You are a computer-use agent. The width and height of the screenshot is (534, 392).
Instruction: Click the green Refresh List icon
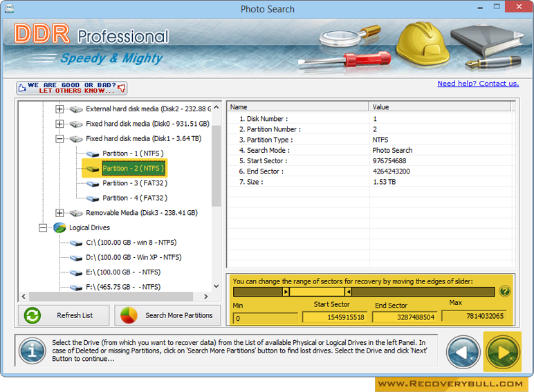pyautogui.click(x=33, y=315)
